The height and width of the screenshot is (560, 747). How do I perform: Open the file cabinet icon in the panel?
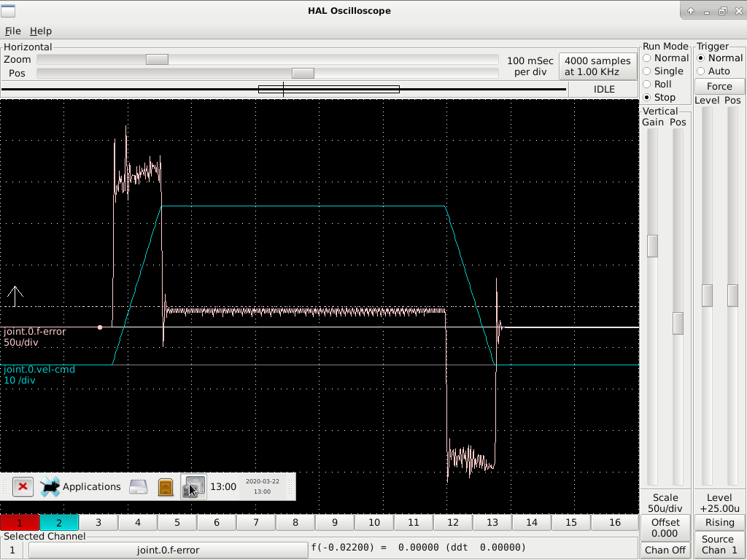166,486
